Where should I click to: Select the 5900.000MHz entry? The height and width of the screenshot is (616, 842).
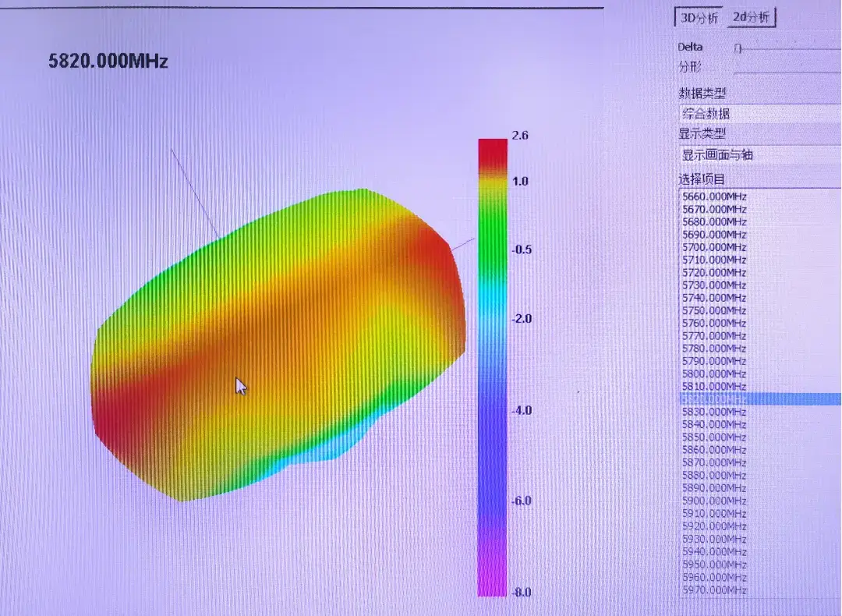(714, 501)
